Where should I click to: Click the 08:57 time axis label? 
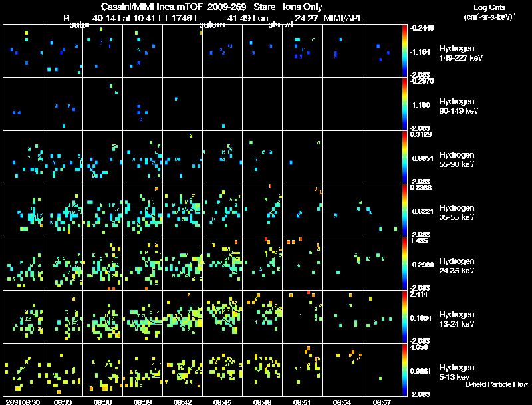click(x=382, y=402)
